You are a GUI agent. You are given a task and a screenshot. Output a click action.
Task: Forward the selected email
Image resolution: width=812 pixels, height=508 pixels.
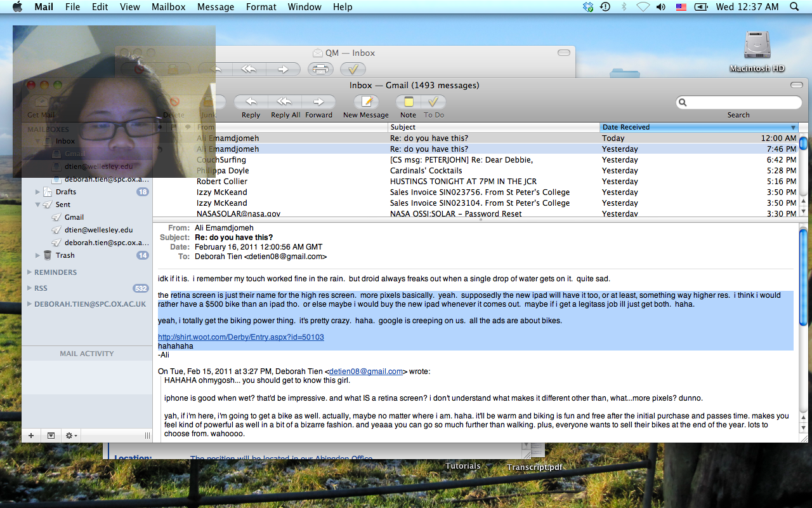point(318,102)
